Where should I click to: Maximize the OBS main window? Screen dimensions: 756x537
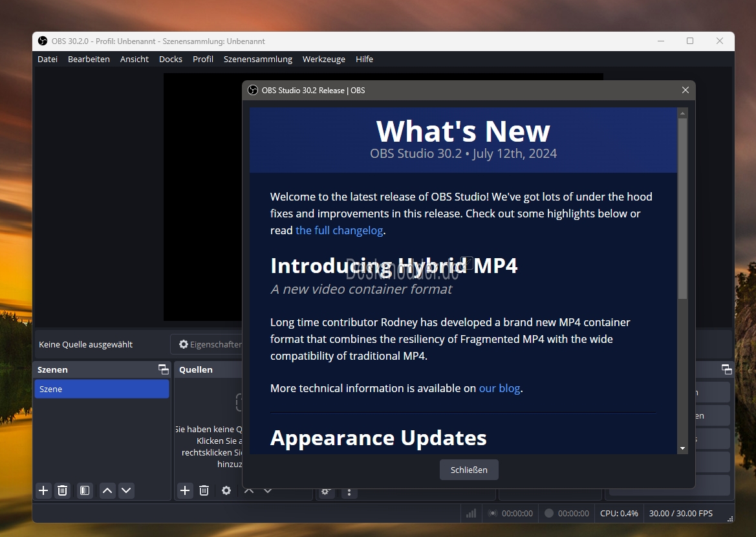(690, 41)
